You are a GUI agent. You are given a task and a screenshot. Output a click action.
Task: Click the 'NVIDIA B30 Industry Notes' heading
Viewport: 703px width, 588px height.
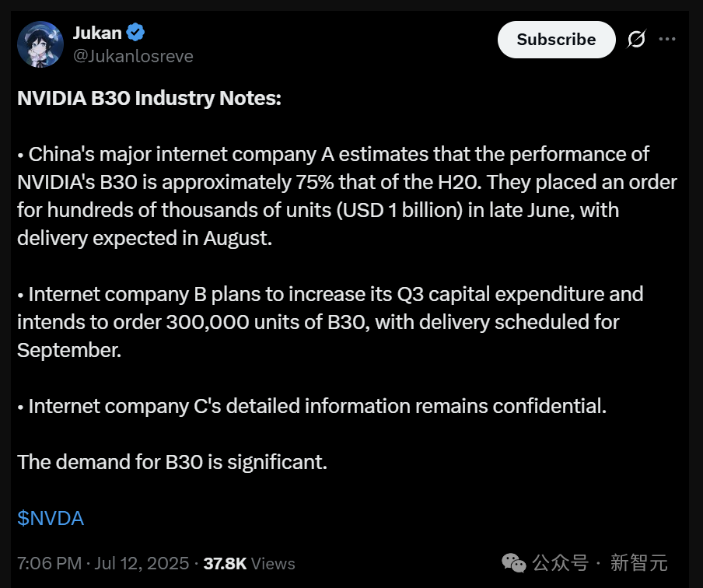pyautogui.click(x=149, y=98)
